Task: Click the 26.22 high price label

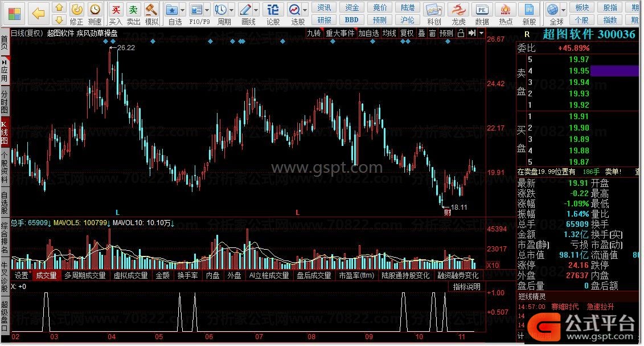Action: coord(126,48)
